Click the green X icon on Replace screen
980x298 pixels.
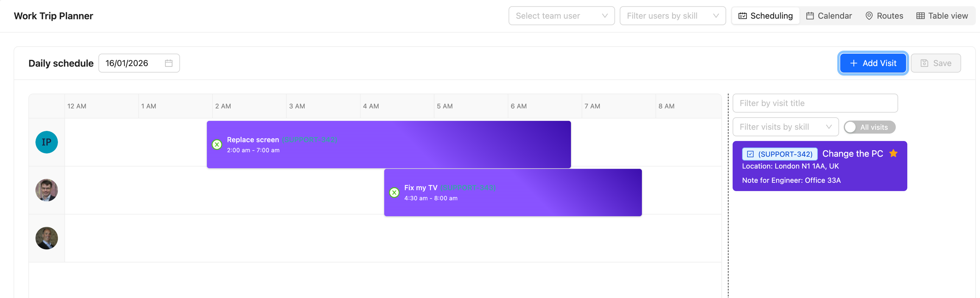pyautogui.click(x=217, y=145)
